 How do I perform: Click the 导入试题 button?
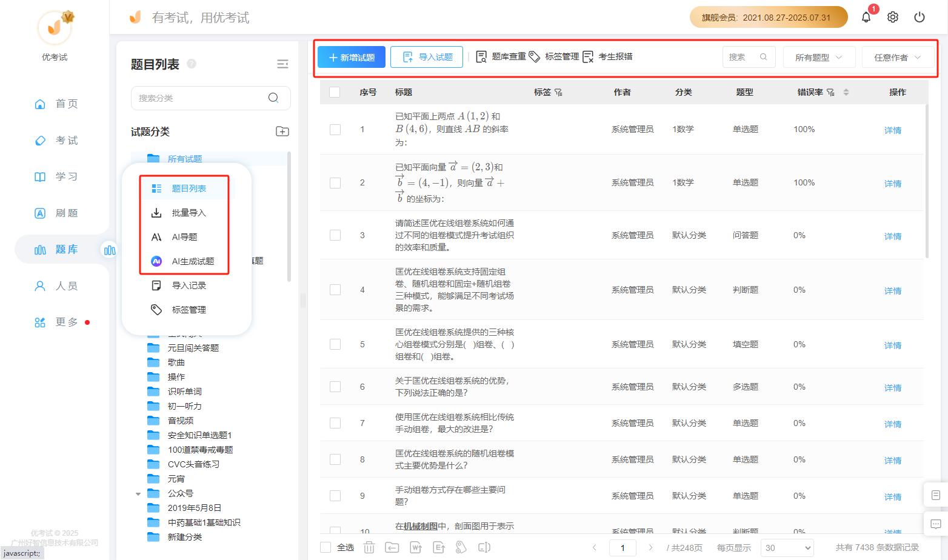point(427,57)
